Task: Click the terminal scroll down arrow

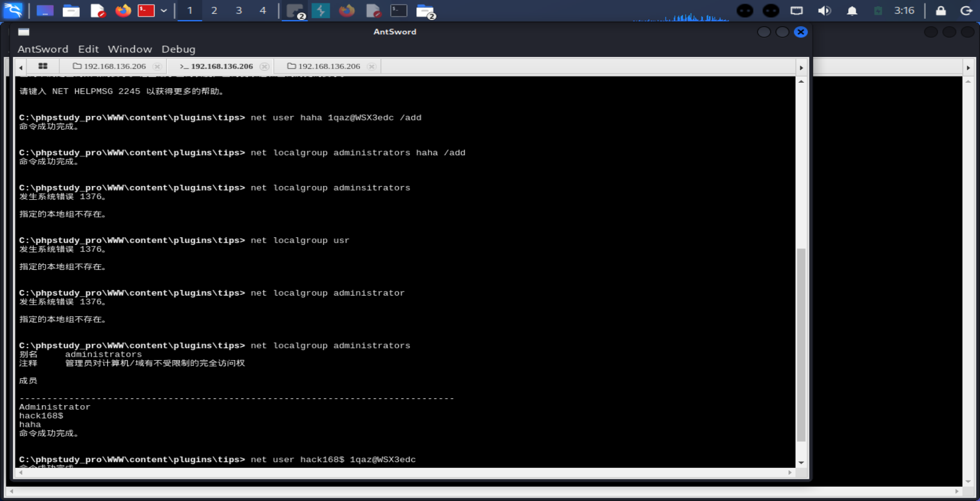Action: [801, 463]
